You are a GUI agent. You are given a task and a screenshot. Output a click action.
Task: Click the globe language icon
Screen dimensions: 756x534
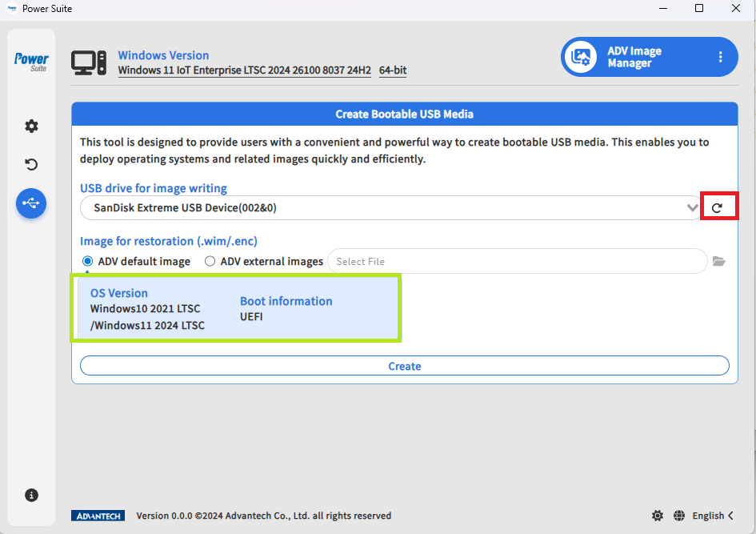679,516
